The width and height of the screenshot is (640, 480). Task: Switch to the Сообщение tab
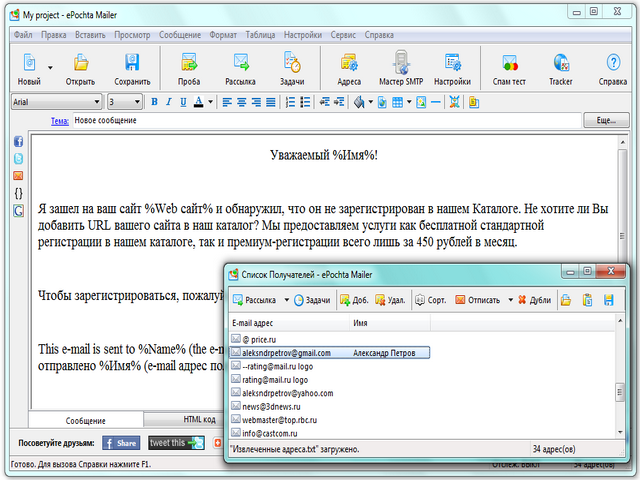click(x=86, y=420)
